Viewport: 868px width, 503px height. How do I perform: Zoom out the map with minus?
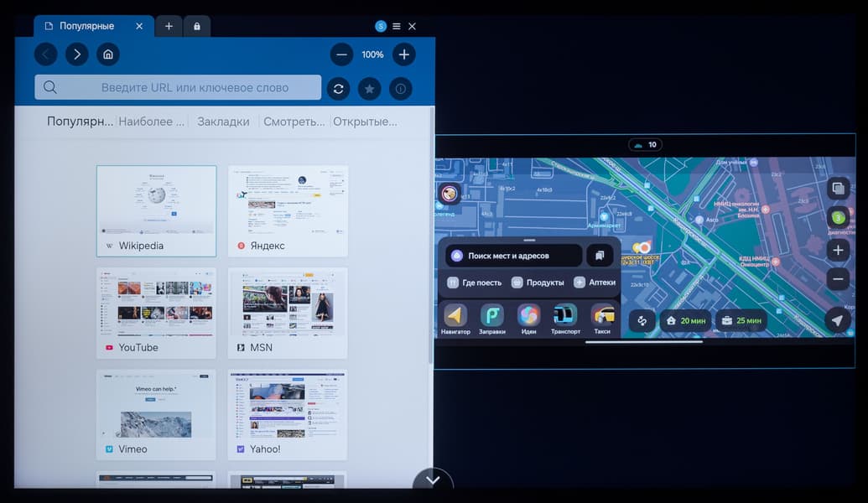pyautogui.click(x=838, y=279)
